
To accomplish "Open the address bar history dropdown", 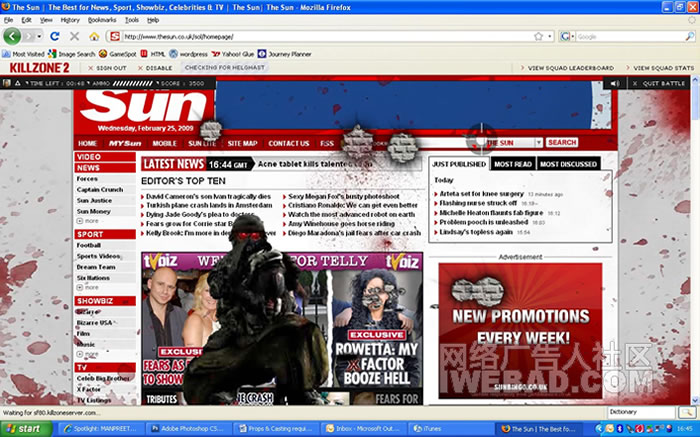I will [550, 37].
